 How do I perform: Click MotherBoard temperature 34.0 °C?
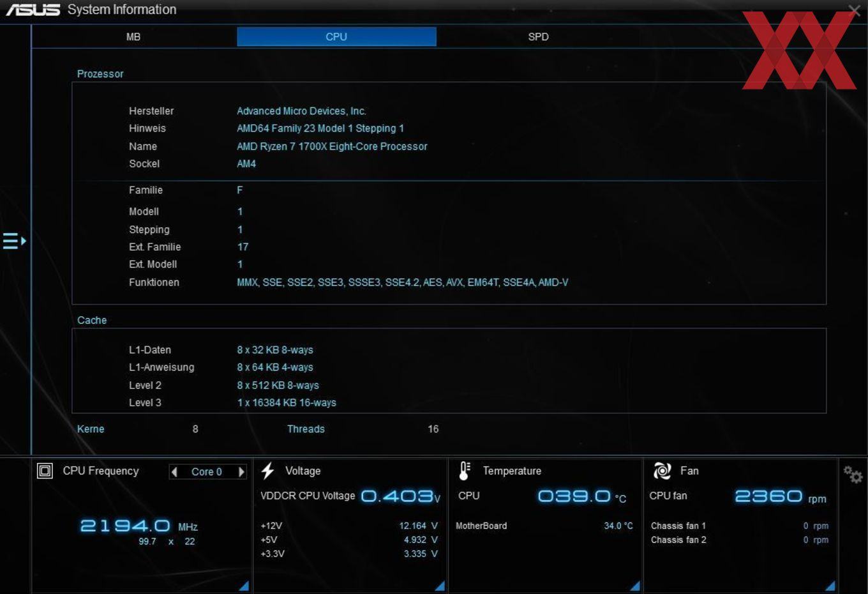618,526
